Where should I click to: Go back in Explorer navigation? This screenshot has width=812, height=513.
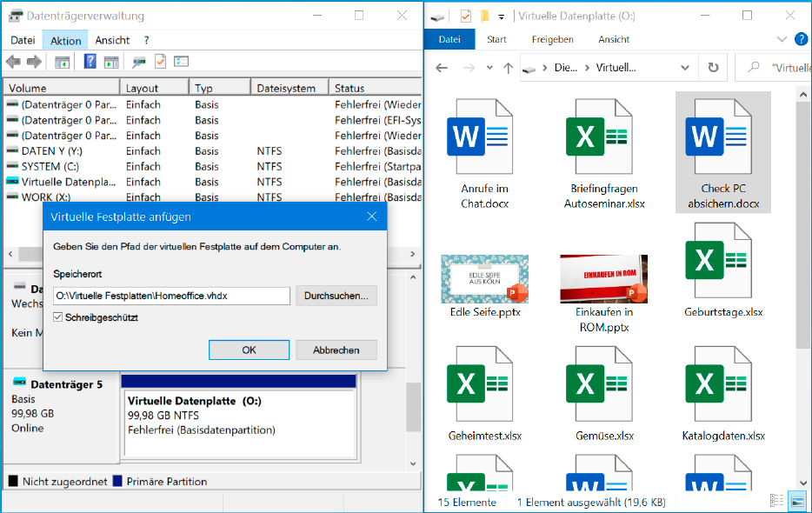(x=442, y=68)
